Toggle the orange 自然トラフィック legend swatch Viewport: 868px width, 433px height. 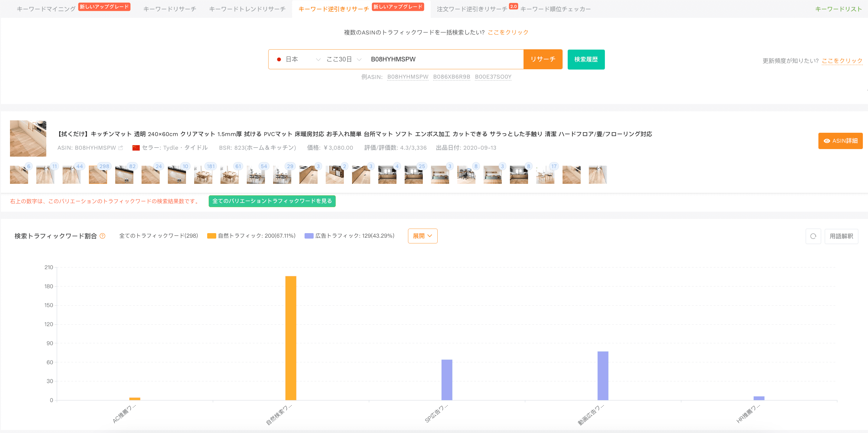pos(212,236)
